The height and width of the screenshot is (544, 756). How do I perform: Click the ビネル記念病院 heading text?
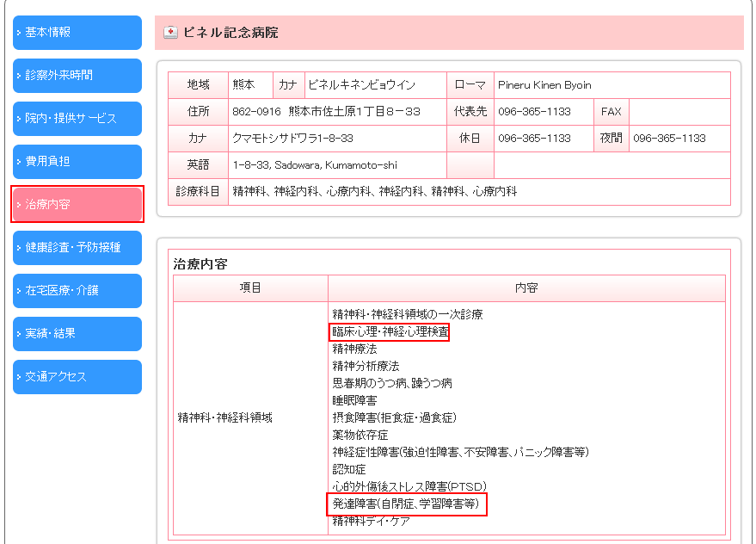click(x=230, y=33)
